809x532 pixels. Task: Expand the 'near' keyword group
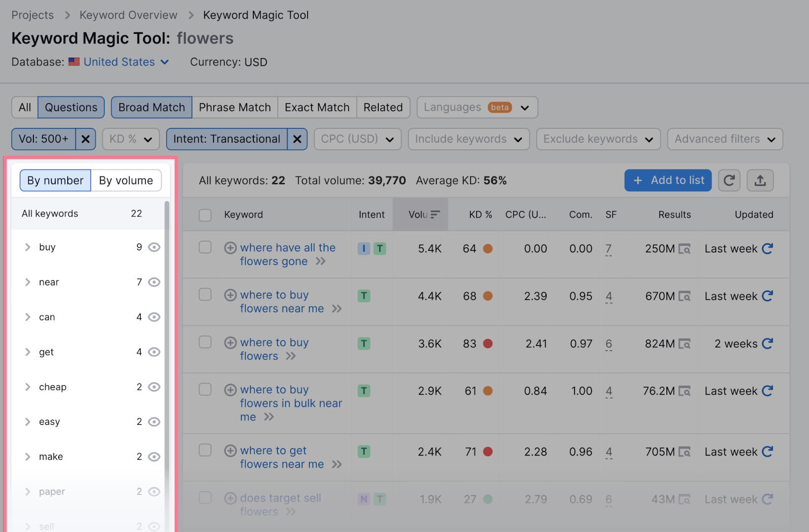pyautogui.click(x=28, y=282)
